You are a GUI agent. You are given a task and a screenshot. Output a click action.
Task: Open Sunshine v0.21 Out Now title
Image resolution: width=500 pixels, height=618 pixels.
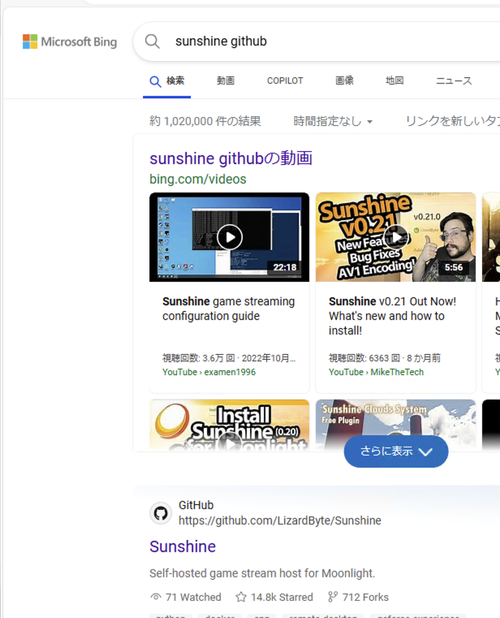(392, 316)
